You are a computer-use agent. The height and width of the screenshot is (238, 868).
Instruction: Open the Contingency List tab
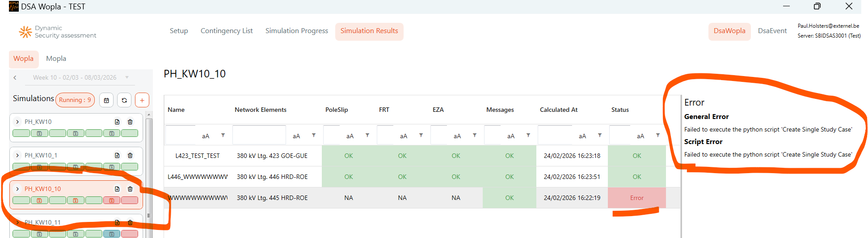point(227,31)
